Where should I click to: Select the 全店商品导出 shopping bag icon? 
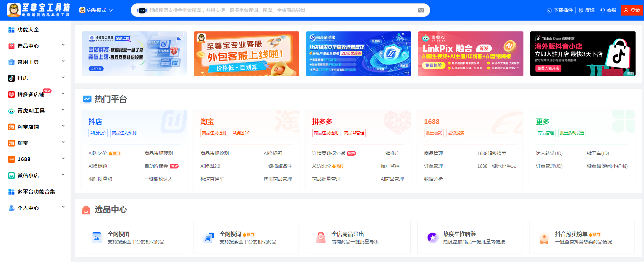(x=320, y=238)
